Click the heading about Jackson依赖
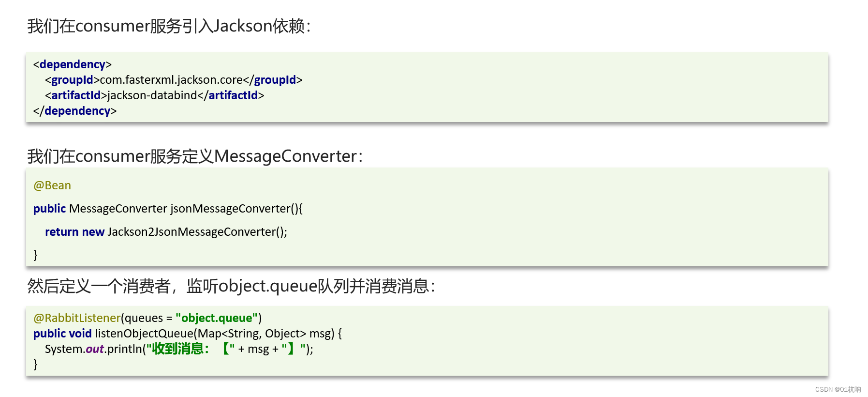 169,26
